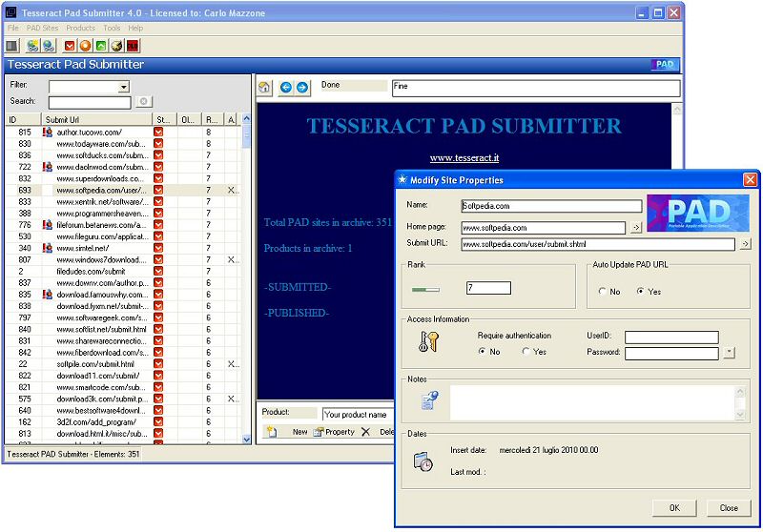Go to browser home page icon
The height and width of the screenshot is (532, 763).
pos(264,88)
